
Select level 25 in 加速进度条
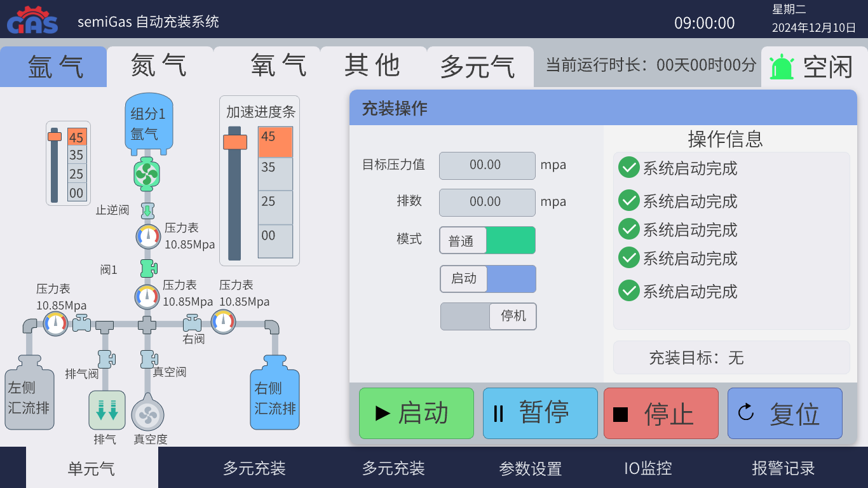coord(276,208)
